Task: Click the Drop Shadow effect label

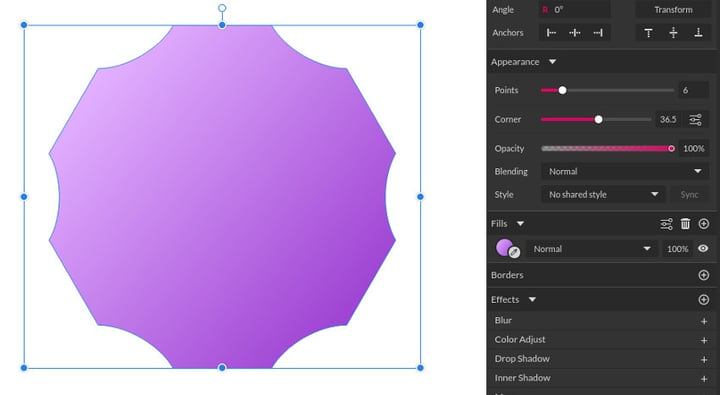Action: (522, 359)
